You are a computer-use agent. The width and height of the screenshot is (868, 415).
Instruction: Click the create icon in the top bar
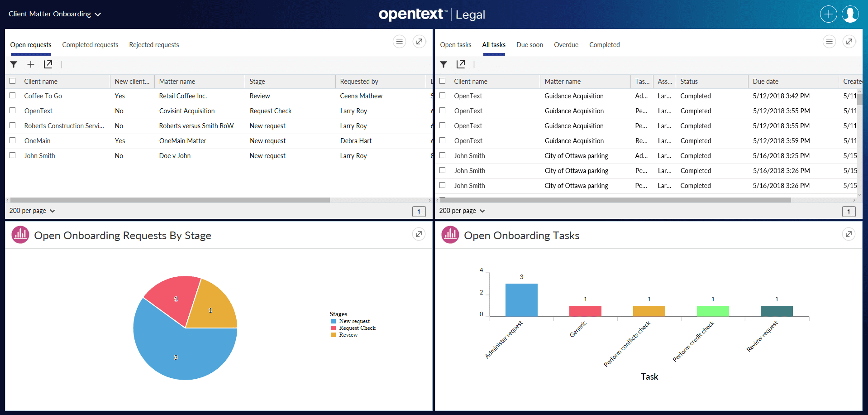pos(828,14)
